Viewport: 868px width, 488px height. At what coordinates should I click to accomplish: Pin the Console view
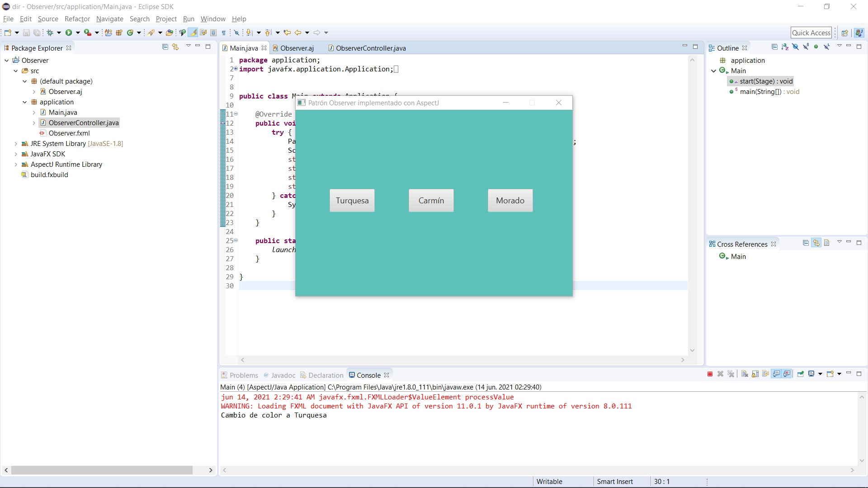pos(801,374)
